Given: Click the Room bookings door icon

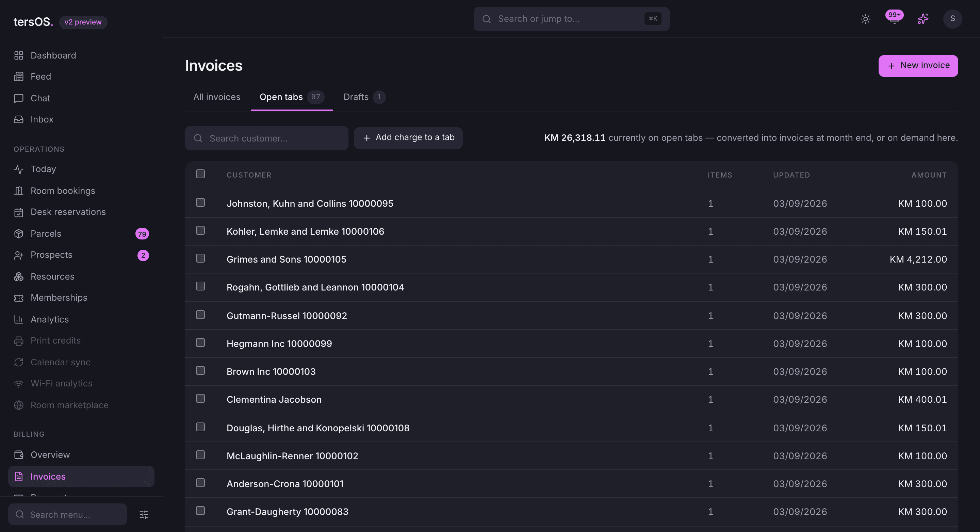Looking at the screenshot, I should click(x=19, y=191).
